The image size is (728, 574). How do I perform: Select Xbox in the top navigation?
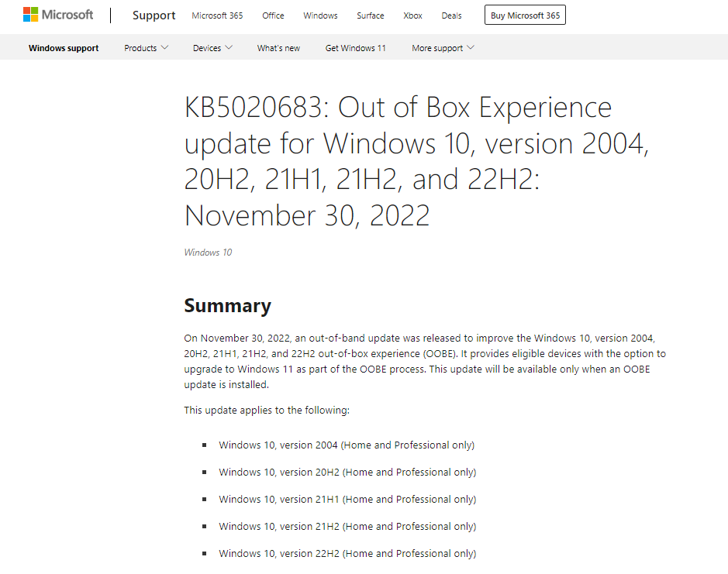pyautogui.click(x=412, y=15)
